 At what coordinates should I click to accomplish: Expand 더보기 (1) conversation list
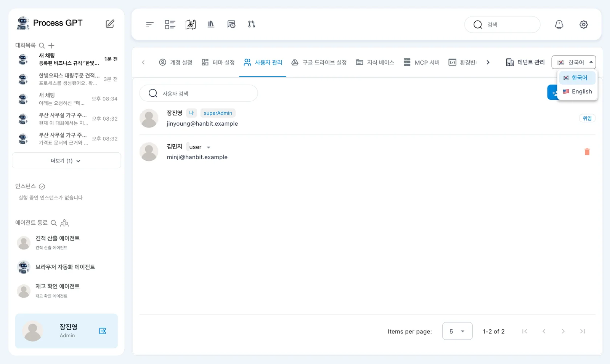click(x=66, y=161)
